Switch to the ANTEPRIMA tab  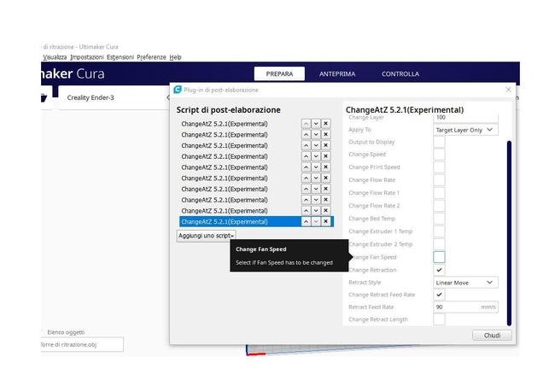337,74
